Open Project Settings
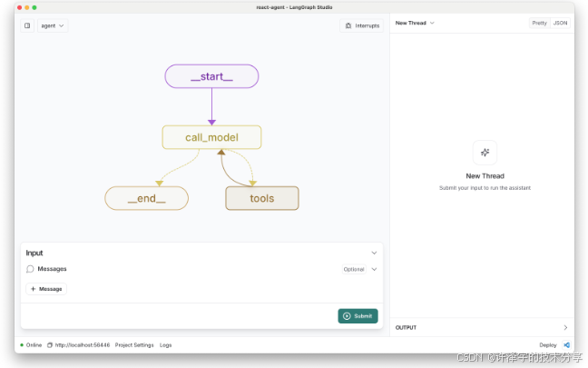 (134, 345)
